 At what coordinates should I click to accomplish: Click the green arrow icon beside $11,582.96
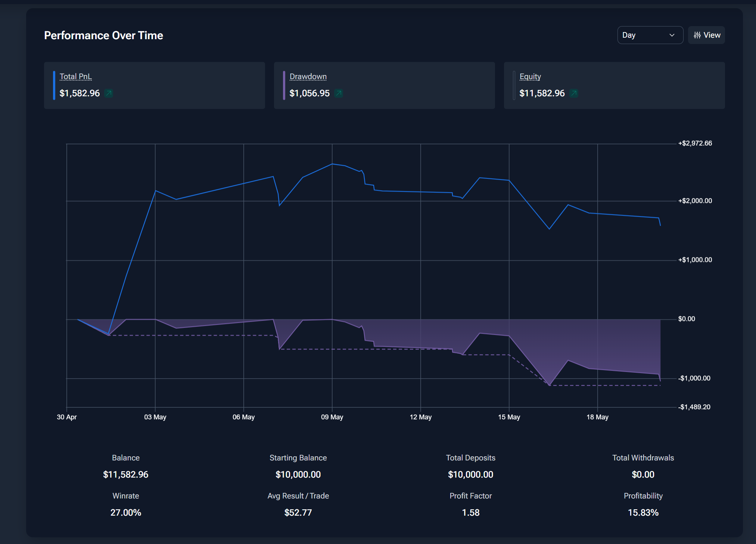pos(574,93)
